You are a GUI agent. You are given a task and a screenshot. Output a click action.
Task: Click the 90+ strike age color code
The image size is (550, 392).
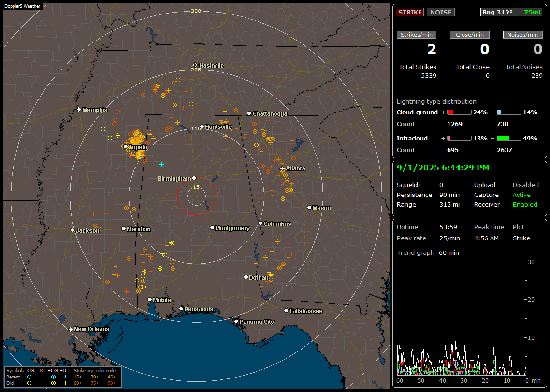(112, 383)
